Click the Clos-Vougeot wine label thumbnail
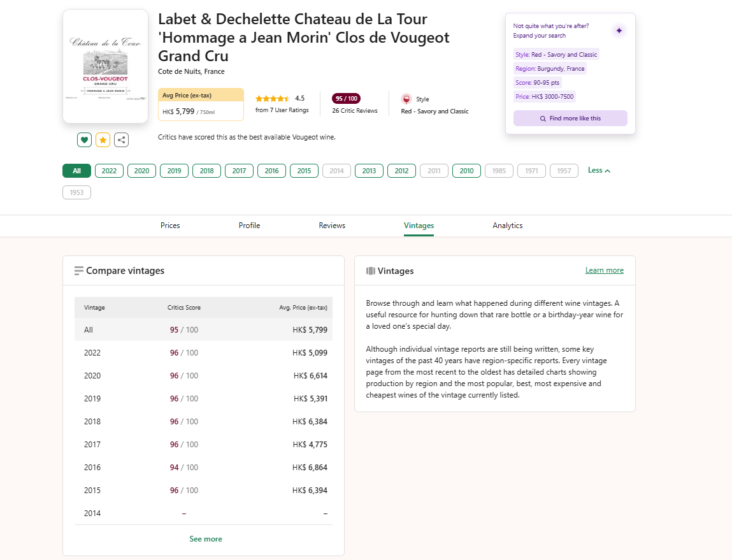Screen dimensions: 732x560 coord(105,66)
